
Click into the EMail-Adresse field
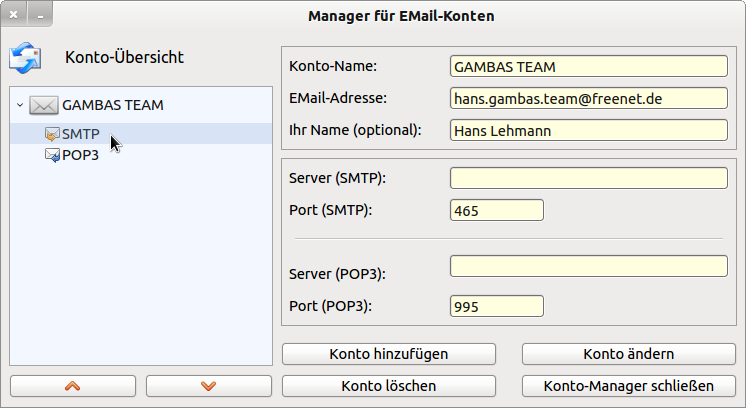click(x=588, y=98)
